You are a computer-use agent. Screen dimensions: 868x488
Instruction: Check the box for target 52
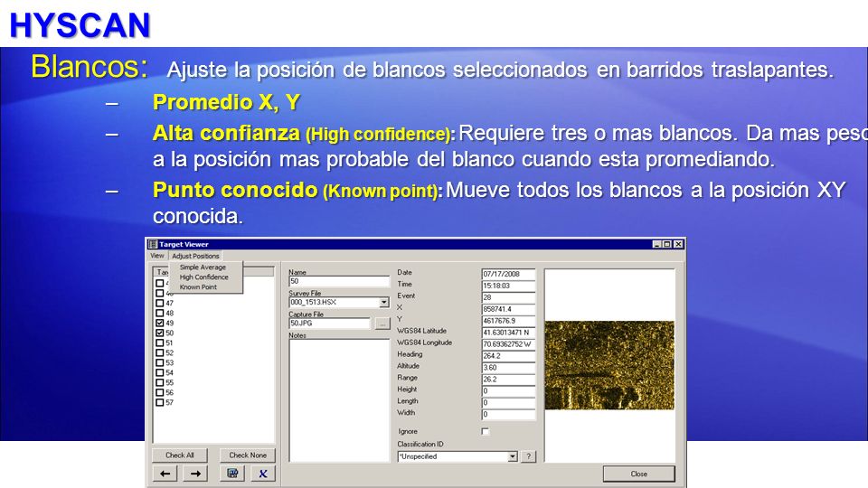tap(159, 353)
